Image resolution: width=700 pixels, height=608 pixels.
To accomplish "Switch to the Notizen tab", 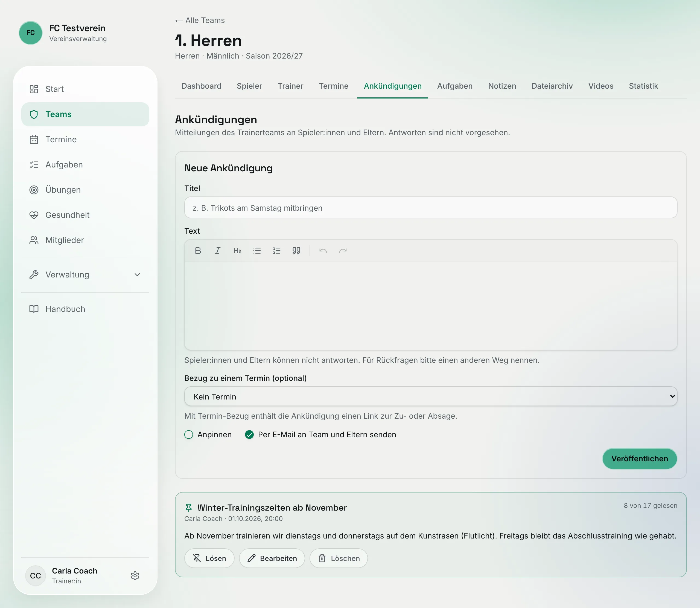I will 502,86.
